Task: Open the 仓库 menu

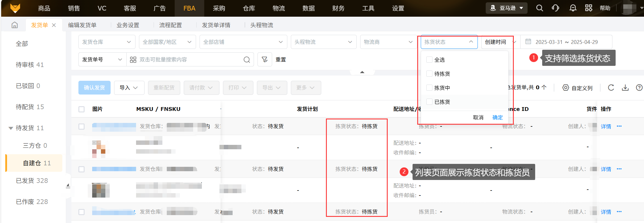Action: [x=249, y=8]
